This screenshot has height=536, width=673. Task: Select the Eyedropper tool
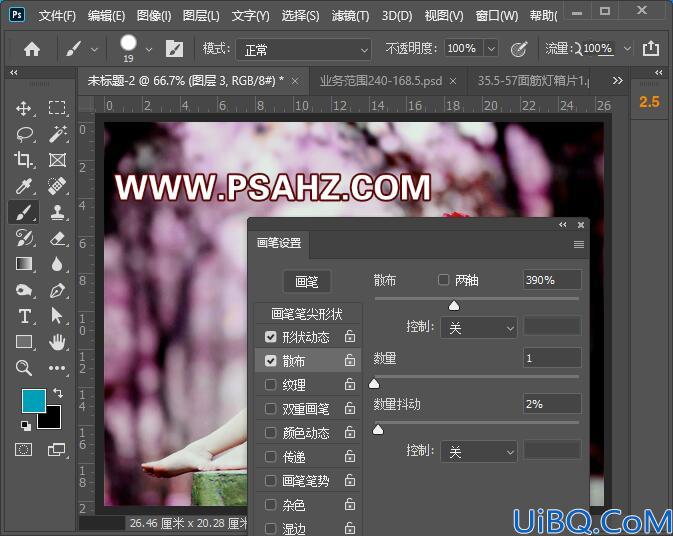click(x=23, y=186)
